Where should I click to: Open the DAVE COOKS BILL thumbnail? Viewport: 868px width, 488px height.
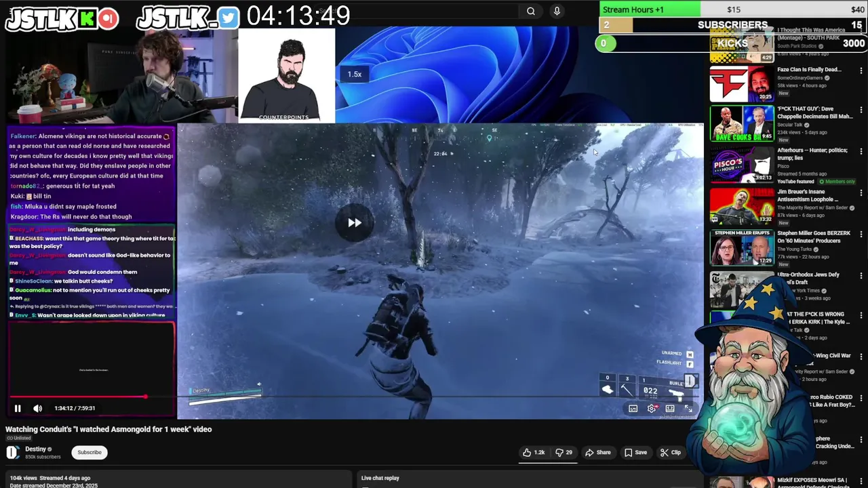coord(741,123)
